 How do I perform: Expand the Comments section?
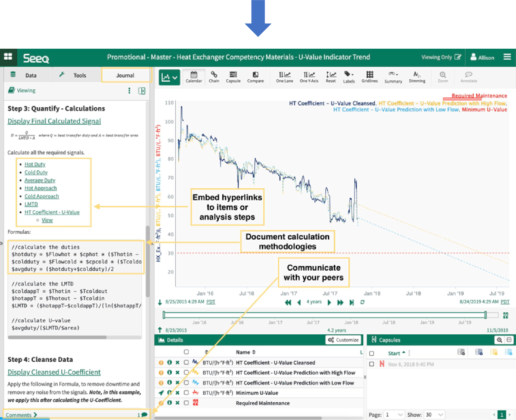pyautogui.click(x=21, y=415)
